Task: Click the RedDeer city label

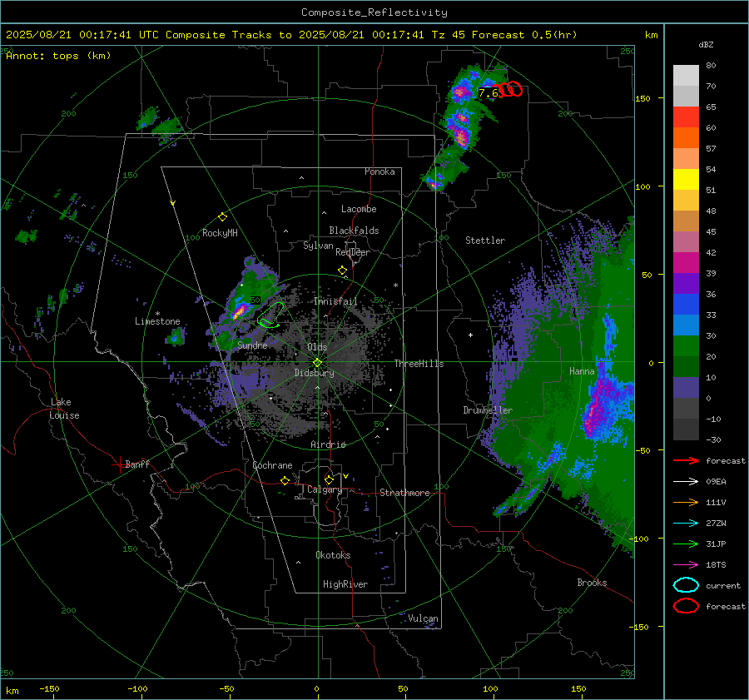Action: (x=353, y=252)
